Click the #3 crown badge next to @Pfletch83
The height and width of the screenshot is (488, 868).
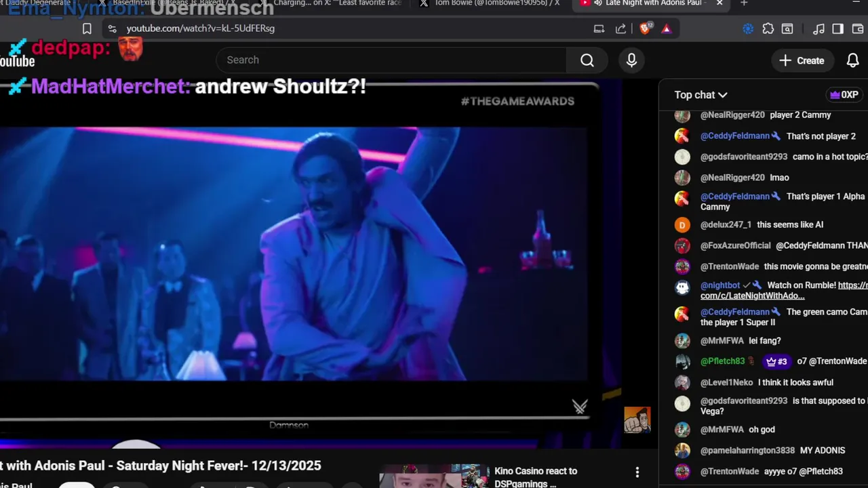tap(776, 361)
